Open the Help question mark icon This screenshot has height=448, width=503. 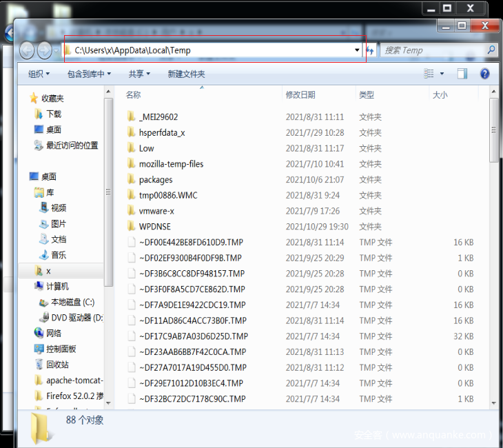click(x=484, y=74)
